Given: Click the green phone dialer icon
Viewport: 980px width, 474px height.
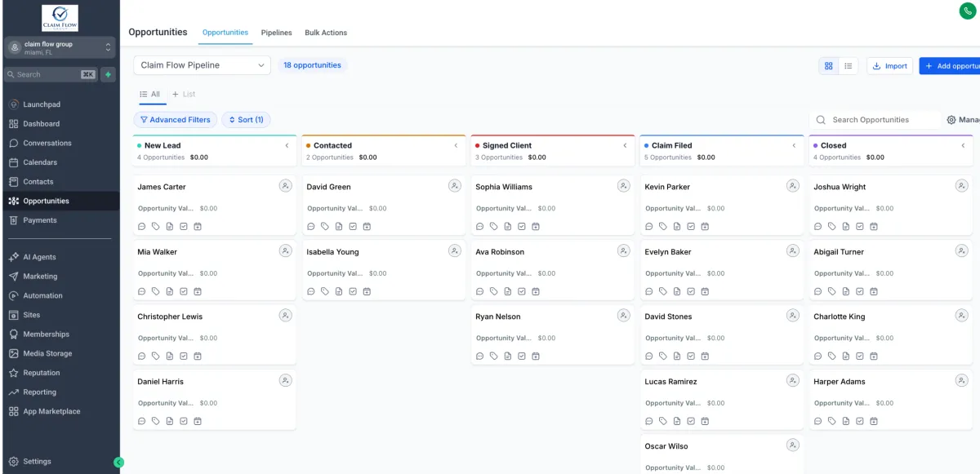Looking at the screenshot, I should [968, 11].
